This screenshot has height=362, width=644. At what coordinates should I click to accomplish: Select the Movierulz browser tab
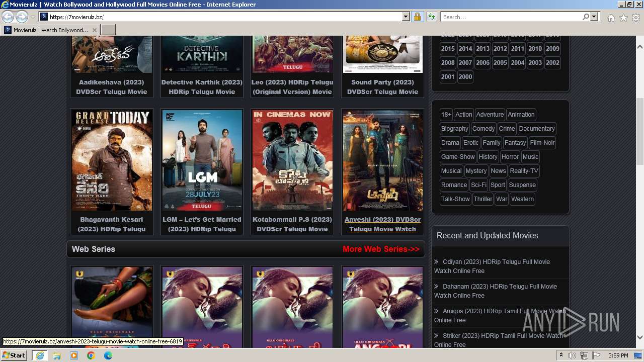pyautogui.click(x=50, y=30)
